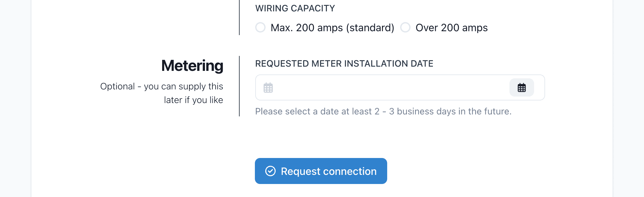
Task: Click the vertical divider beside Metering section
Action: coord(239,86)
